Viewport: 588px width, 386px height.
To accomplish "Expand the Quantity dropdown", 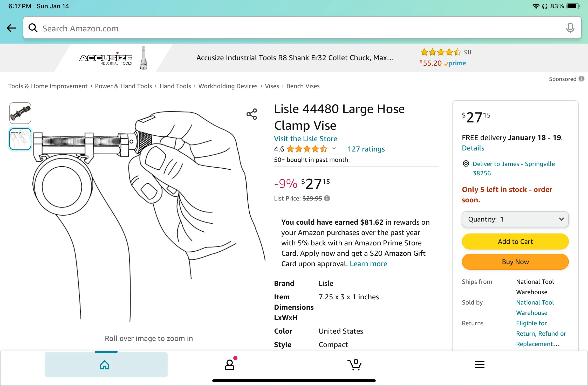I will tap(515, 219).
